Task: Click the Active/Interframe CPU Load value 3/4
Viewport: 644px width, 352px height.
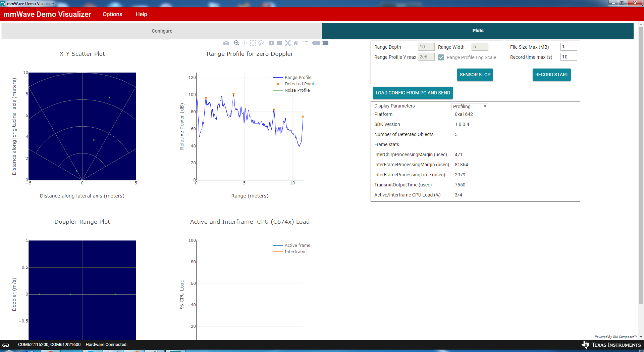Action: [458, 195]
